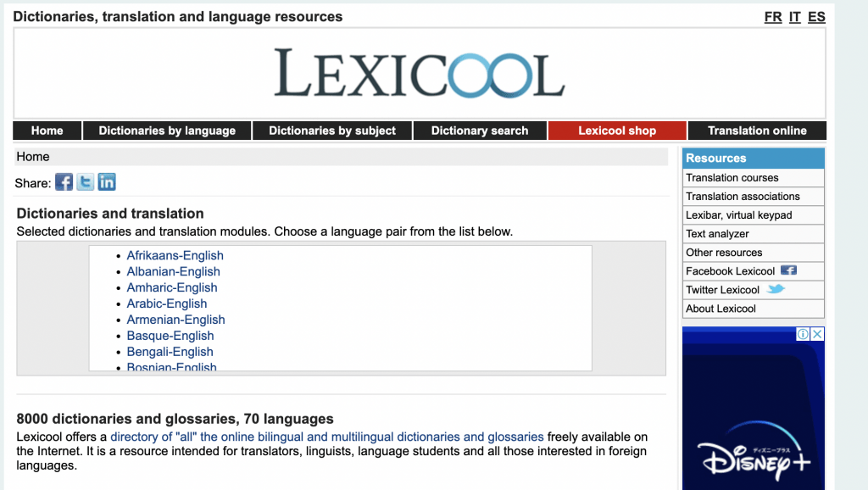Open the Lexicool shop tab
The image size is (868, 490).
[617, 131]
